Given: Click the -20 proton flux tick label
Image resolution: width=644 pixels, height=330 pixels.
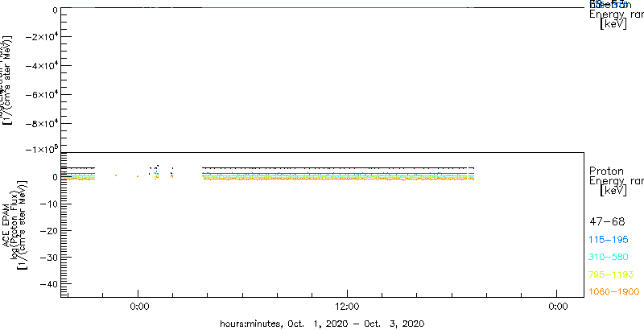Looking at the screenshot, I should click(49, 231).
